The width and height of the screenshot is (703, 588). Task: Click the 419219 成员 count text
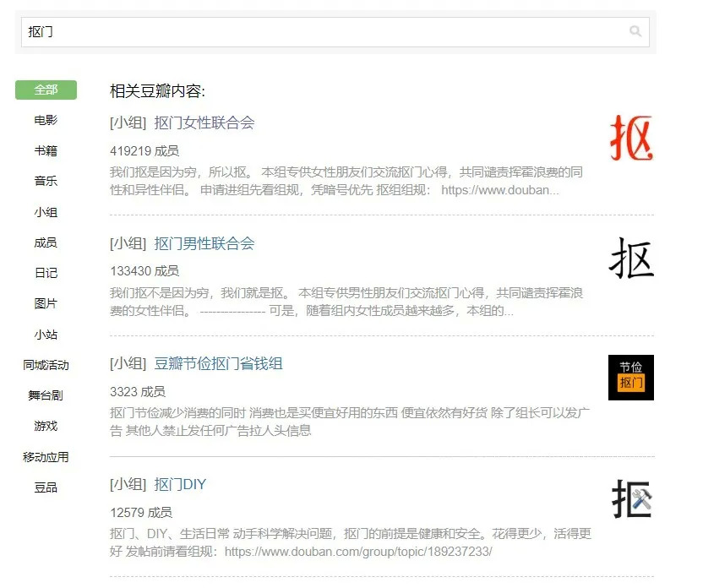(x=144, y=150)
